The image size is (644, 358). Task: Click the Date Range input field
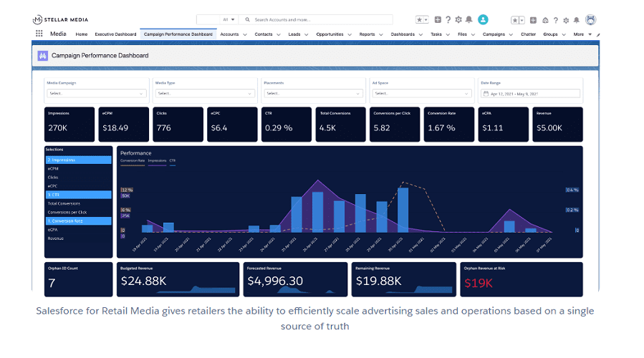pyautogui.click(x=530, y=94)
